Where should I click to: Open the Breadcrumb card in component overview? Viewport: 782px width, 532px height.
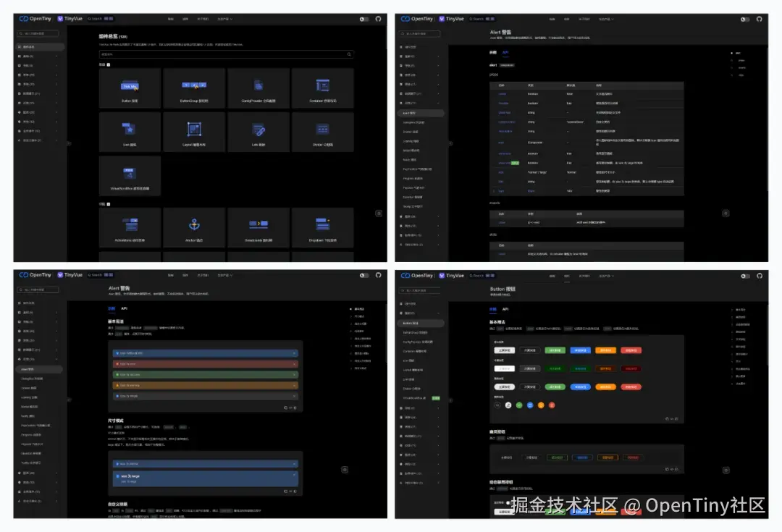tap(258, 228)
